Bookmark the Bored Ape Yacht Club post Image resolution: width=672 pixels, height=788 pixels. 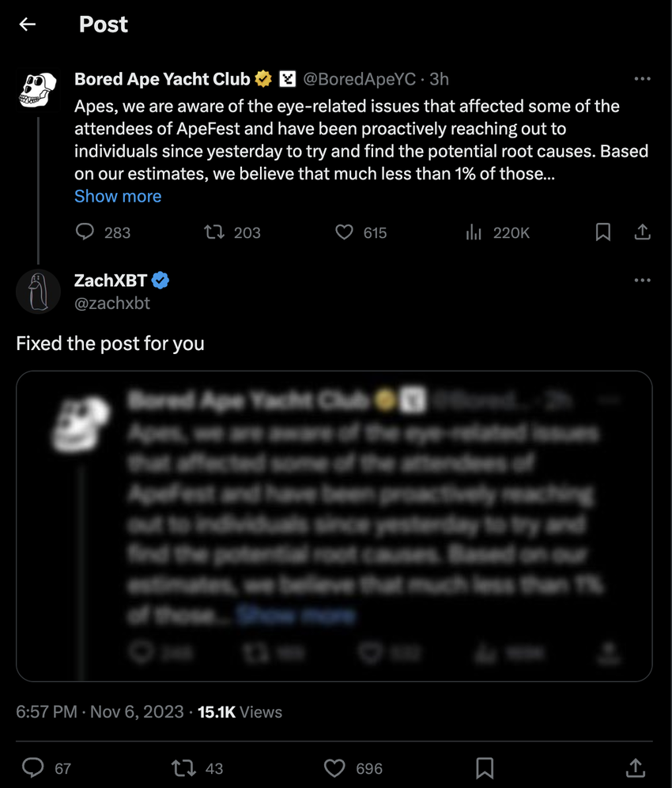pos(602,232)
